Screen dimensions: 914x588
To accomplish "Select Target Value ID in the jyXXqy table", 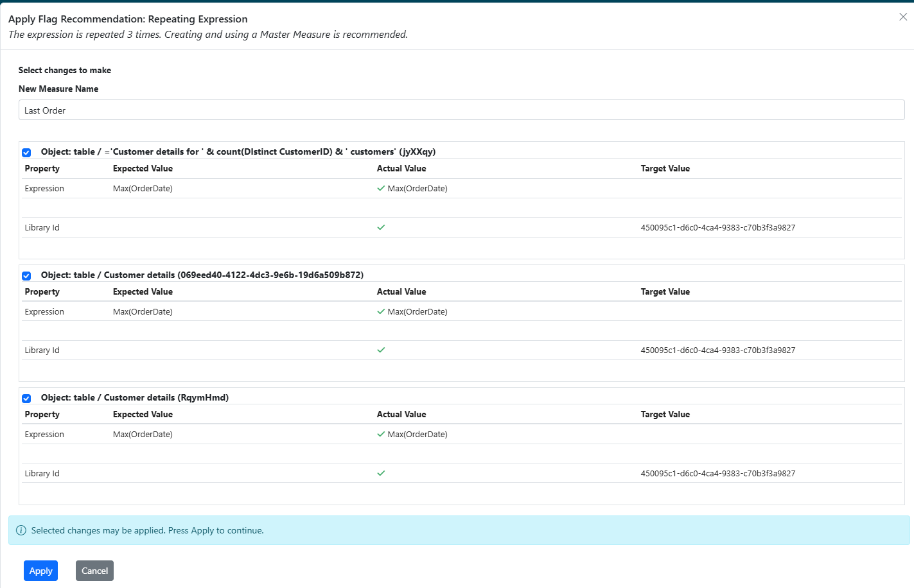I will tap(717, 228).
